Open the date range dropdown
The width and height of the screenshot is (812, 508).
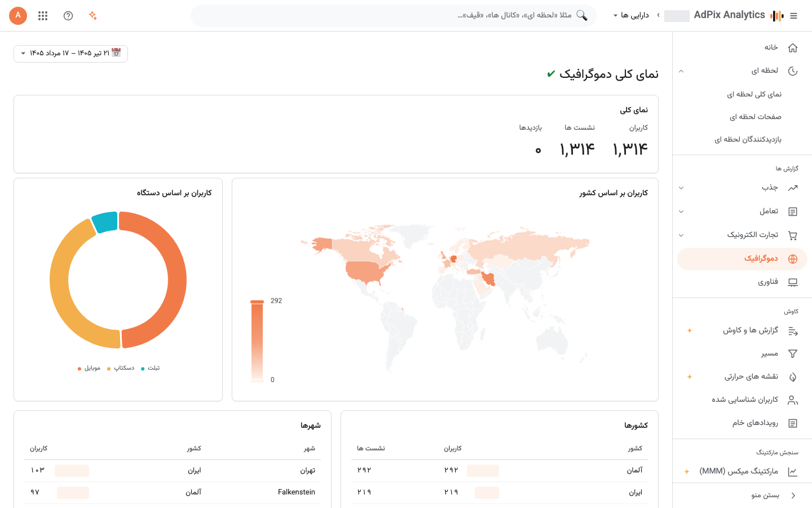[x=70, y=54]
